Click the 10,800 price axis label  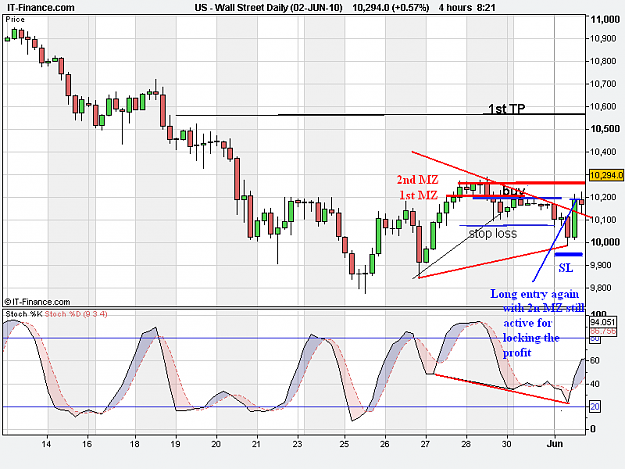[x=605, y=61]
